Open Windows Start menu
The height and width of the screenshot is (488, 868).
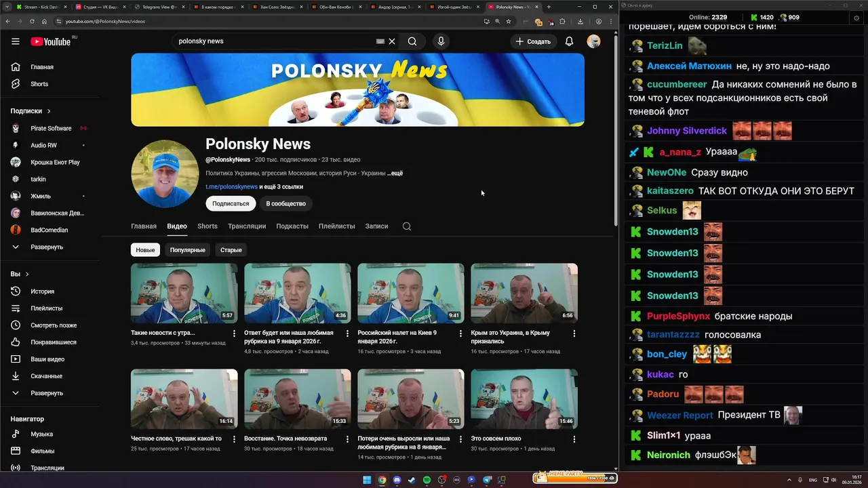click(367, 480)
